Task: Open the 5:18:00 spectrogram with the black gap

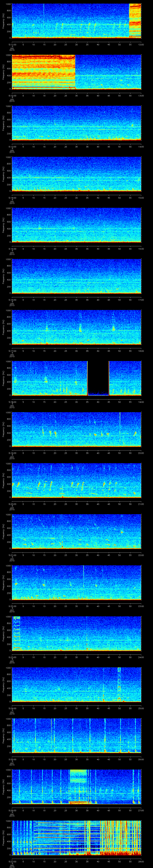Action: coord(76,378)
